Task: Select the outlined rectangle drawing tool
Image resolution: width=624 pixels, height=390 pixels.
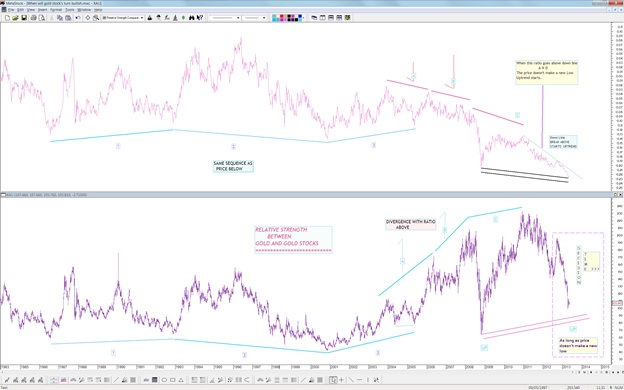Action: tap(173, 380)
